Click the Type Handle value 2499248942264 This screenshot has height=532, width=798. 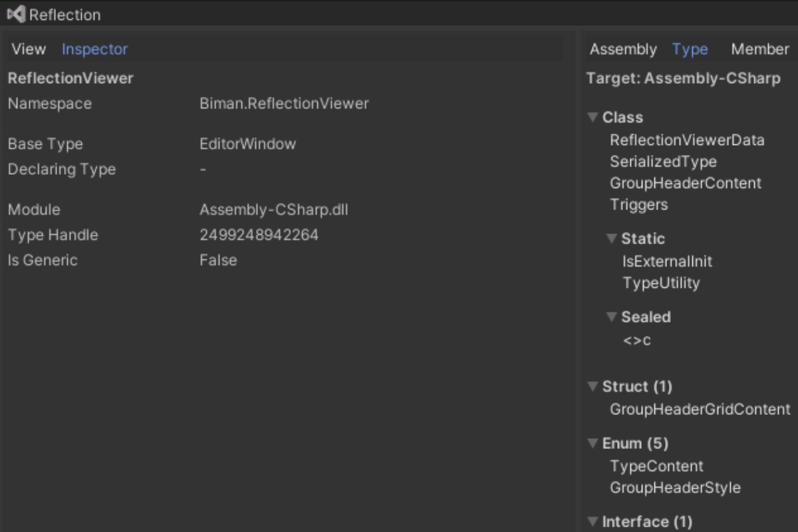259,235
